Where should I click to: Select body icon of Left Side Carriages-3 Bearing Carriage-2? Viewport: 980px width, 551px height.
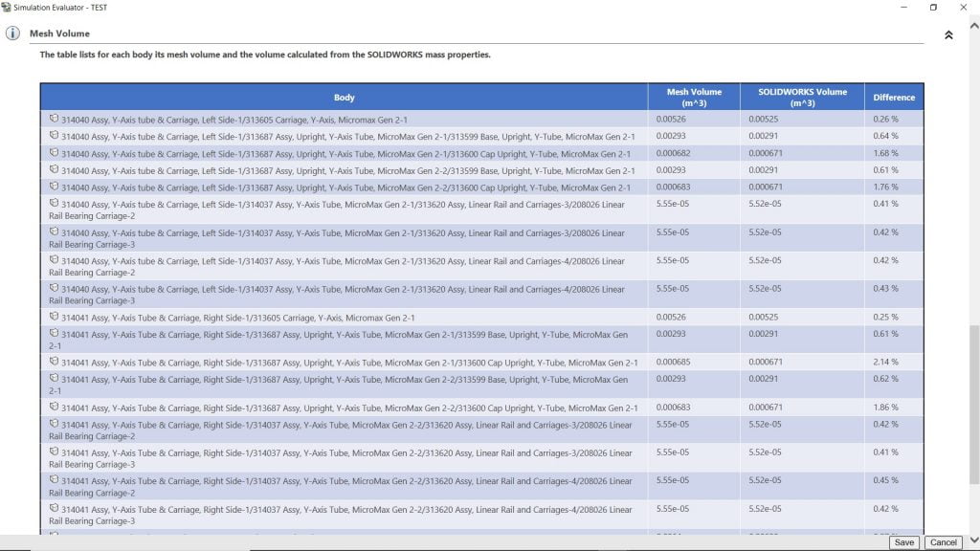[x=54, y=203]
